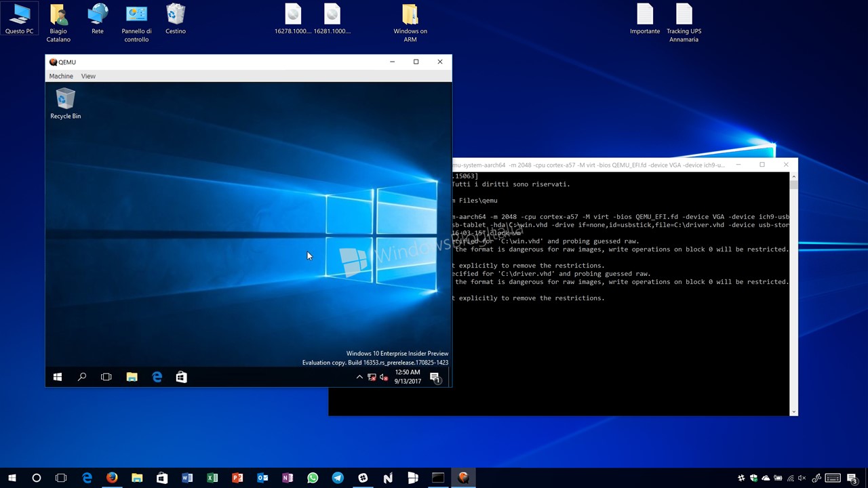Click Command Prompt scrollbar up arrow
Image resolution: width=868 pixels, height=488 pixels.
(794, 176)
